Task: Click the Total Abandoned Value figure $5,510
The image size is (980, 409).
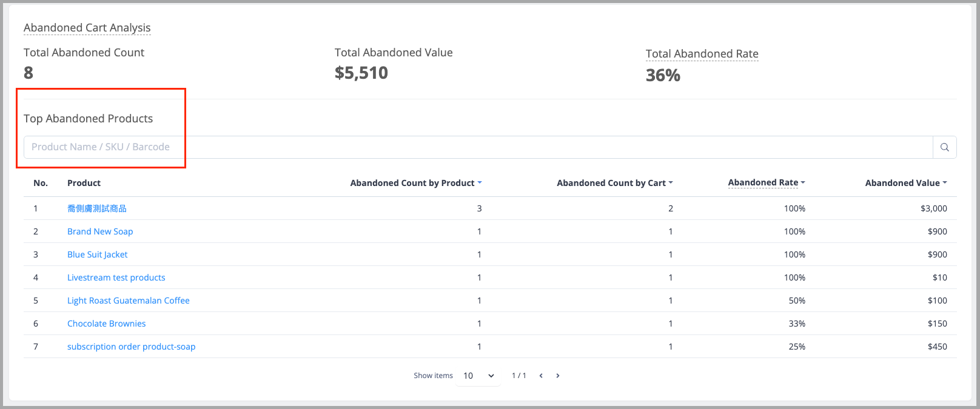Action: (x=361, y=73)
